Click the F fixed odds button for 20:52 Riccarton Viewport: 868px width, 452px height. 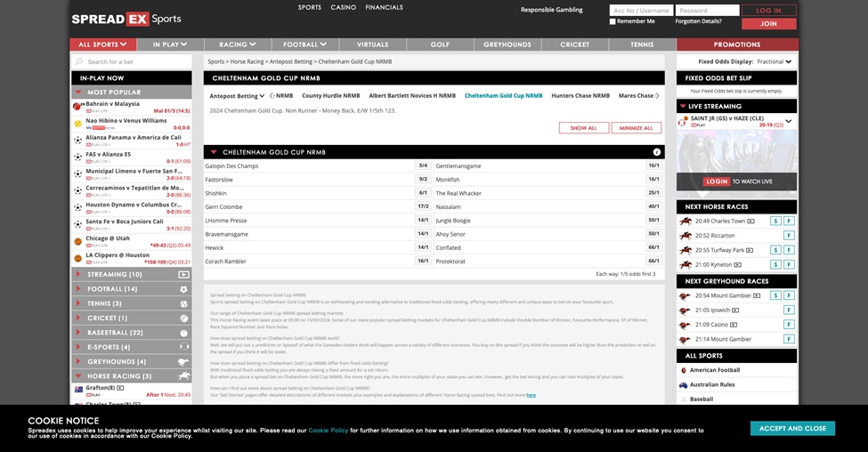(789, 236)
